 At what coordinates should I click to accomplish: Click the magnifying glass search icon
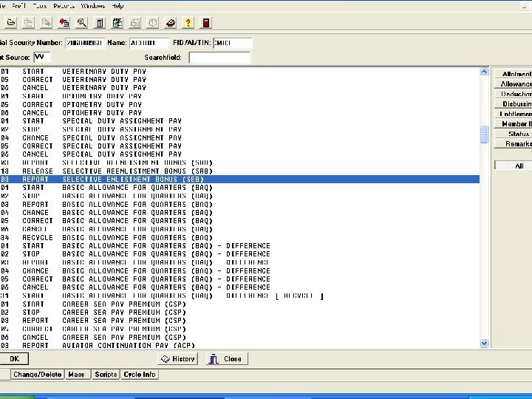pos(81,23)
